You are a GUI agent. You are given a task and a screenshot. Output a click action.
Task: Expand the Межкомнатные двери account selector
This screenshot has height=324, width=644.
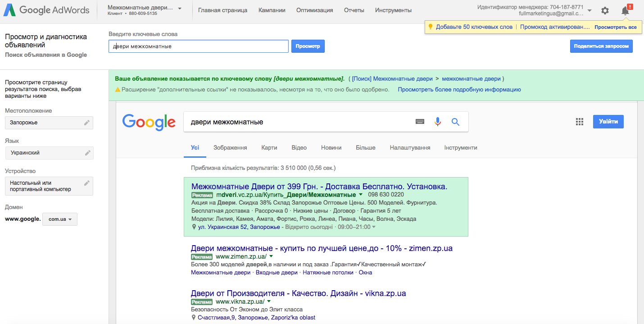pyautogui.click(x=145, y=10)
